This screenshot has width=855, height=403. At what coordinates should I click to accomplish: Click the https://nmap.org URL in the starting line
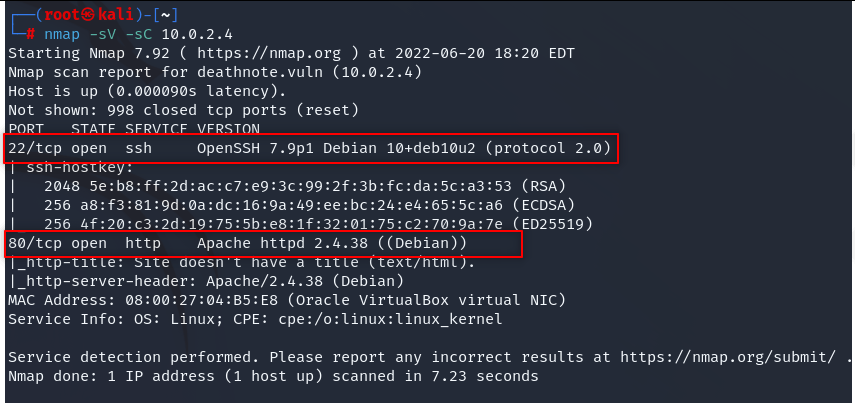[269, 53]
